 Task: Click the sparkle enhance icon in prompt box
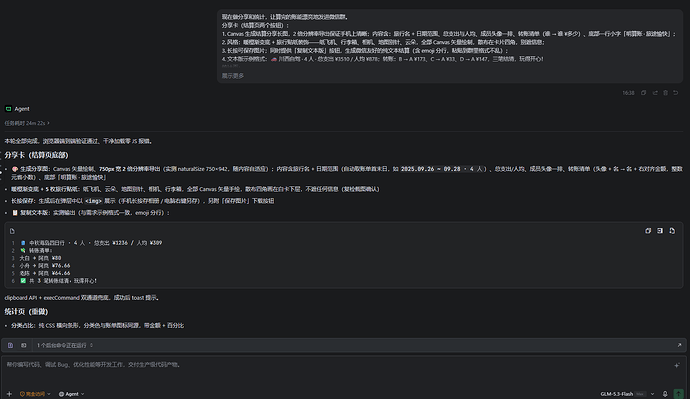[x=677, y=365]
